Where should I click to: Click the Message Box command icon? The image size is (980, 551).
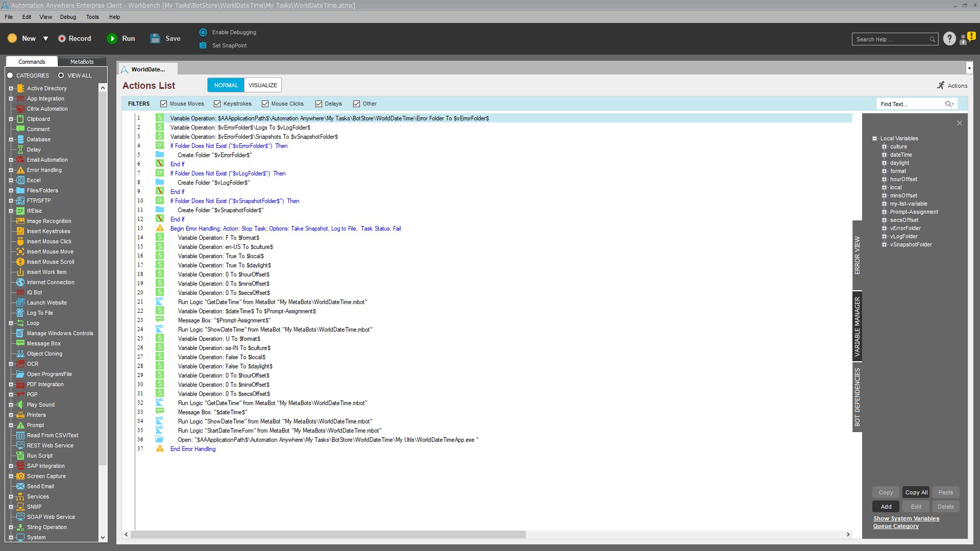20,343
